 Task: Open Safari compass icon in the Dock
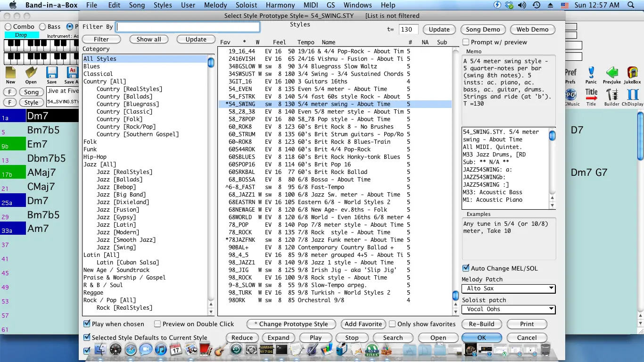click(131, 349)
